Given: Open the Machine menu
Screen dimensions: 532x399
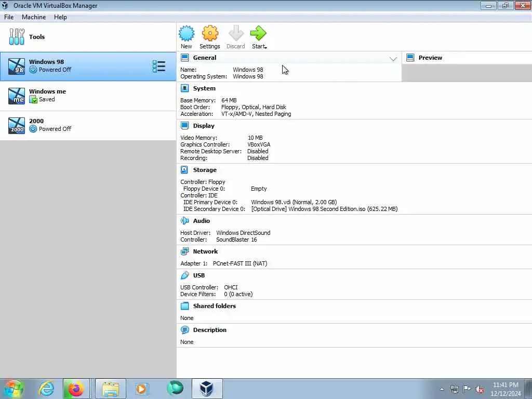Looking at the screenshot, I should (x=34, y=17).
